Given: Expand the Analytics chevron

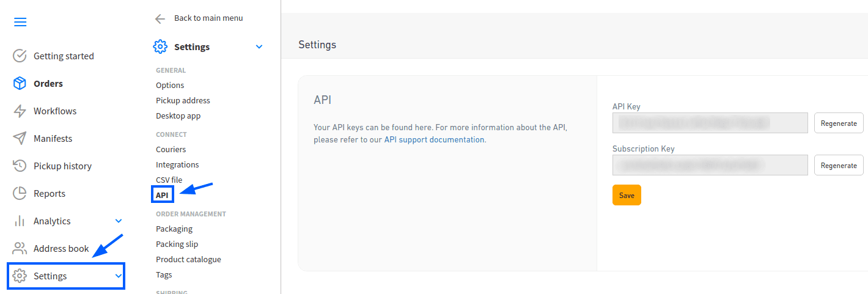Looking at the screenshot, I should 119,221.
